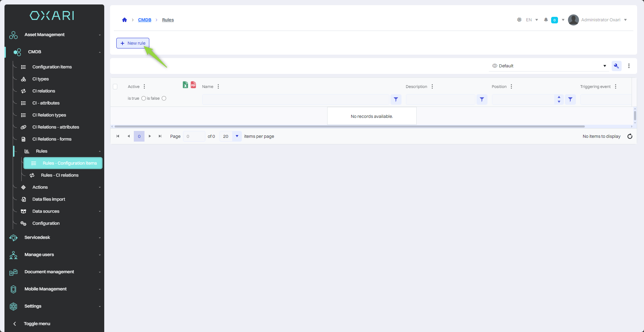Select the 'is false' radio button
Image resolution: width=644 pixels, height=332 pixels.
point(164,98)
